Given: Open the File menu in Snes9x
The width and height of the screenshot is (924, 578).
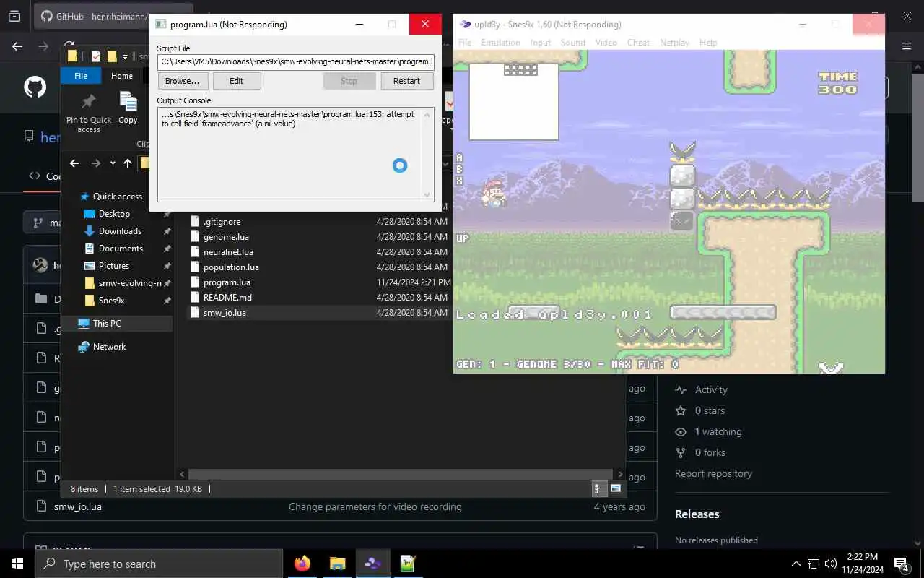Looking at the screenshot, I should [465, 43].
